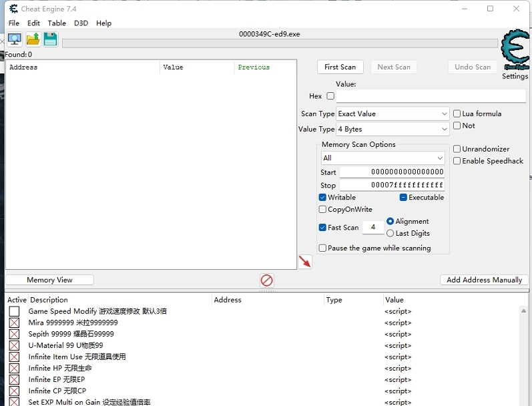Enable the Lua formula checkbox
Screen dimensions: 532x406
pos(457,114)
